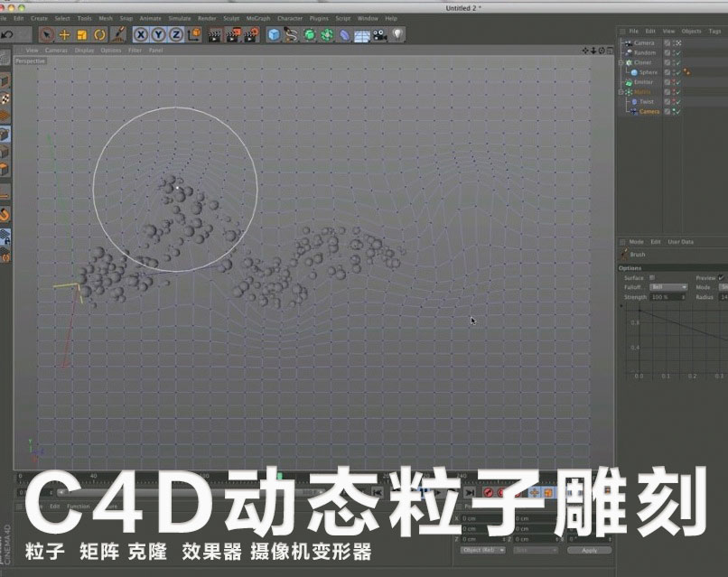Screen dimensions: 728x577
Task: Toggle visibility dot next to the Sphere object
Action: point(675,72)
